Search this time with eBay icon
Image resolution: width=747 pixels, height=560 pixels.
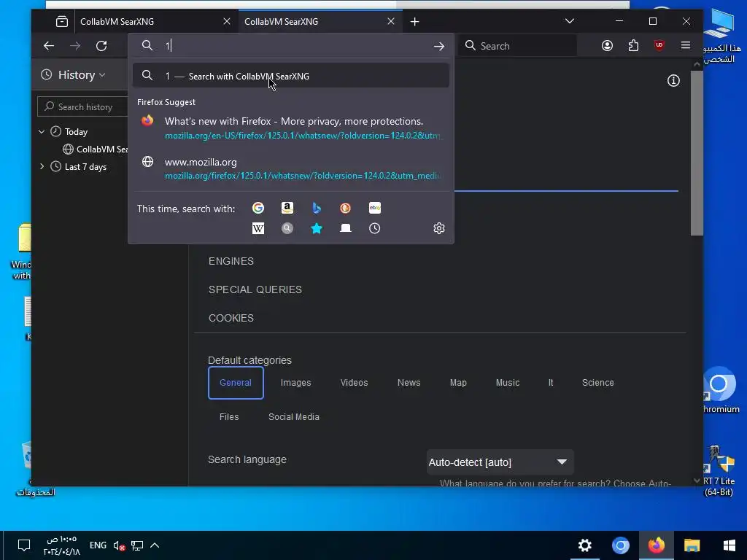(x=375, y=208)
